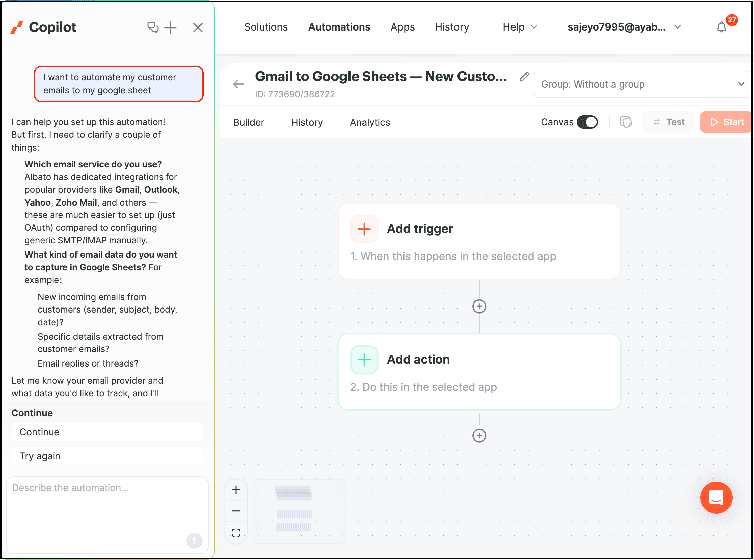Start a new Copilot chat with plus icon
Screen dimensions: 754x560
170,27
